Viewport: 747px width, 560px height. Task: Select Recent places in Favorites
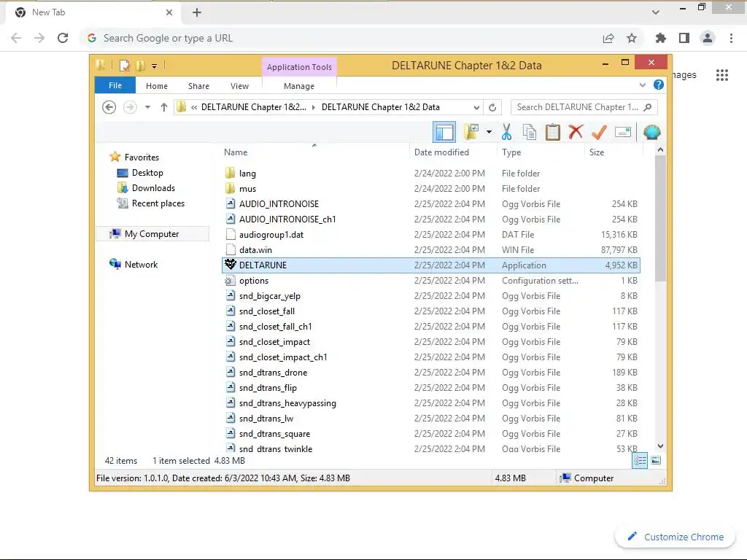pyautogui.click(x=158, y=203)
